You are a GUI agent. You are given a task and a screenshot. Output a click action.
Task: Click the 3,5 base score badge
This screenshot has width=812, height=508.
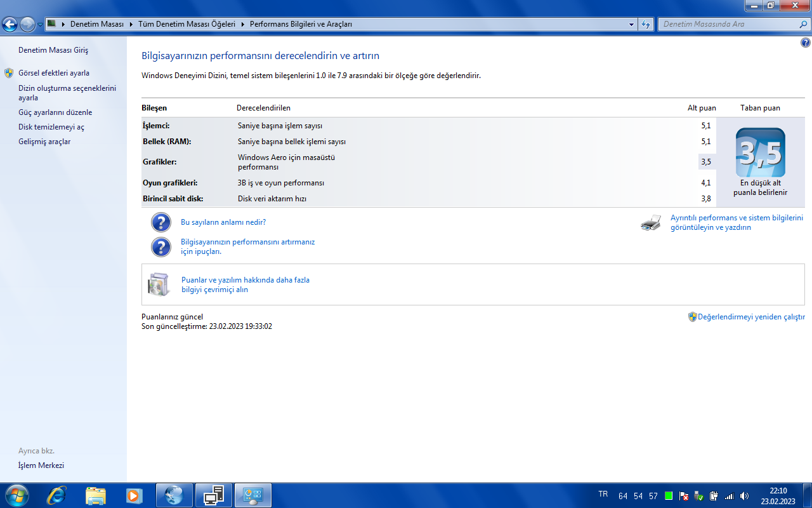(761, 152)
